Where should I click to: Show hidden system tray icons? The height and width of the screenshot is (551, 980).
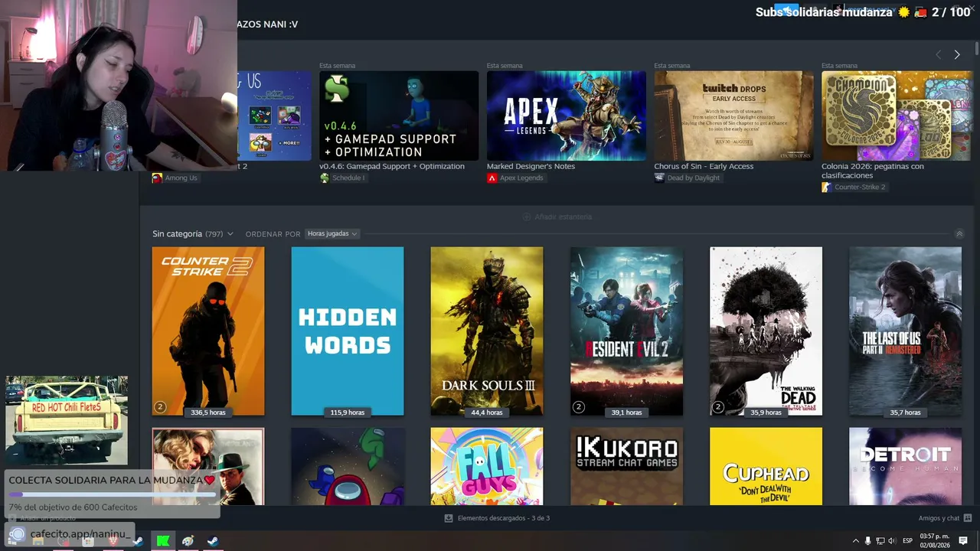tap(856, 541)
